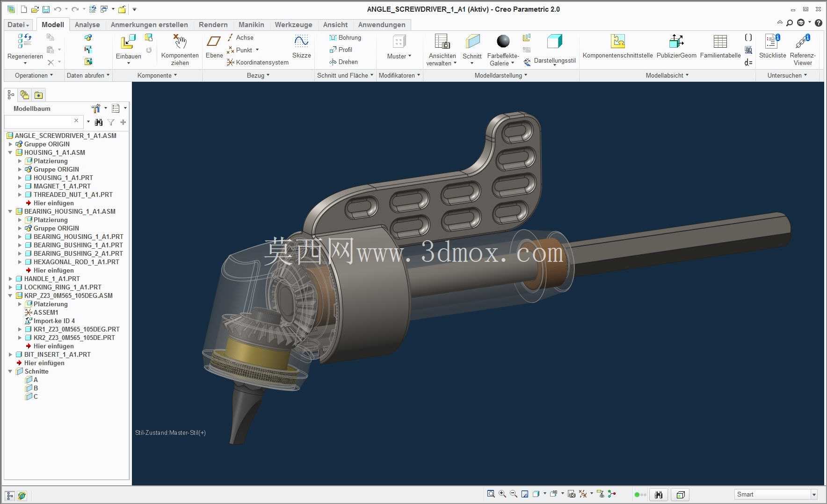Click the Regenerieren icon

25,41
